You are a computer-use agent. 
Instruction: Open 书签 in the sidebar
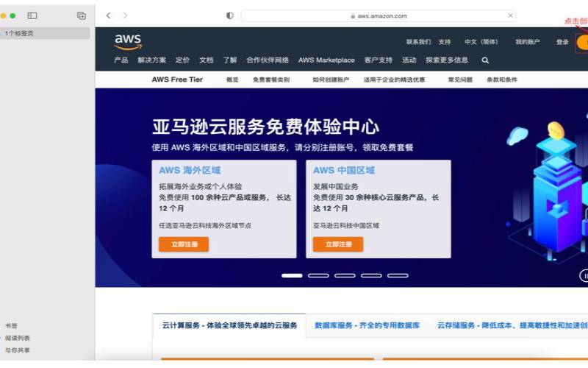(11, 325)
